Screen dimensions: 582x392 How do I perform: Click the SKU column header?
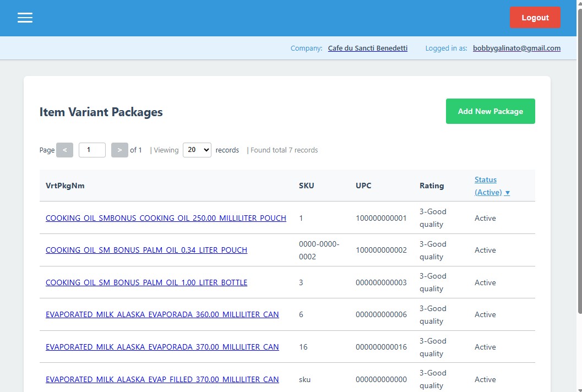pos(307,186)
